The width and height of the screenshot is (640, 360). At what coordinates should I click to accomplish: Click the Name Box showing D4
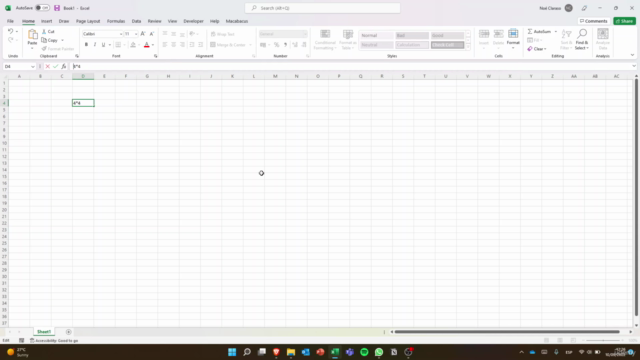16,66
